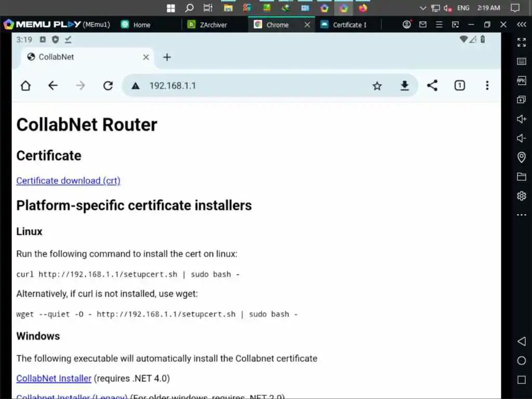Click the Android Wi-Fi status icon
The image size is (532, 399).
point(463,39)
